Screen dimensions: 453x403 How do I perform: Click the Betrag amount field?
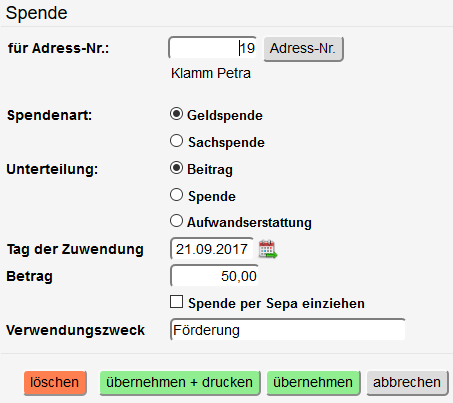click(215, 276)
